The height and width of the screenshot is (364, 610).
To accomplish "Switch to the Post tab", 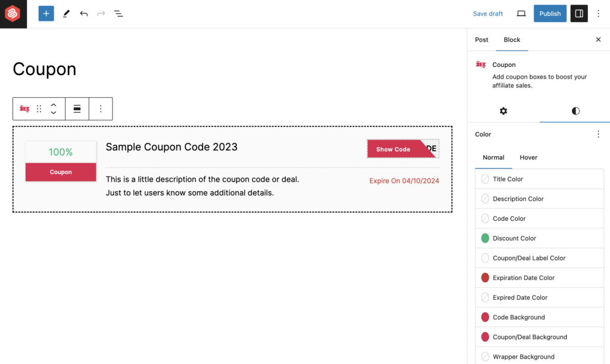I will coord(481,39).
